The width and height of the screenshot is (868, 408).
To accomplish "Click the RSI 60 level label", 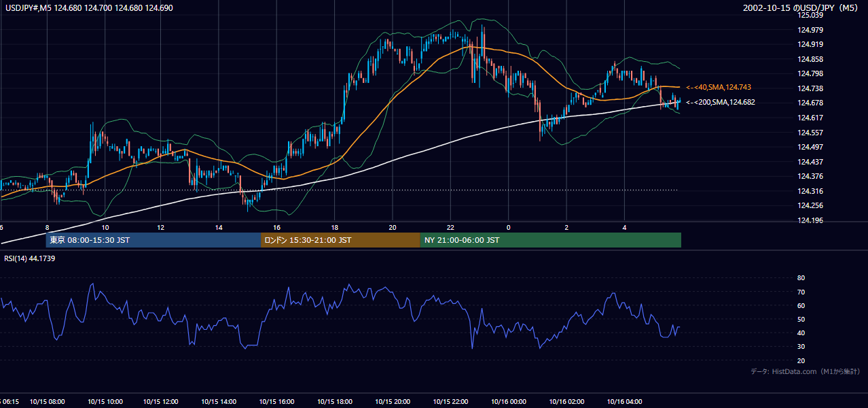I will [801, 305].
